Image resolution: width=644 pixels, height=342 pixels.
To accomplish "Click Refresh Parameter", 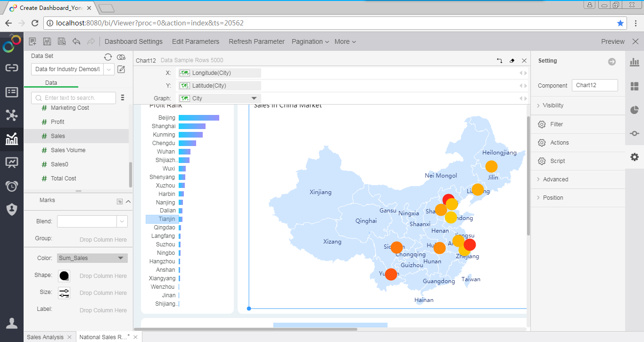I will [257, 41].
